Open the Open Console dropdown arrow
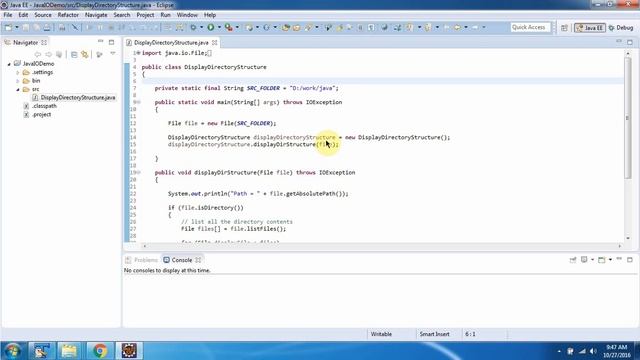This screenshot has width=640, height=360. pyautogui.click(x=610, y=260)
